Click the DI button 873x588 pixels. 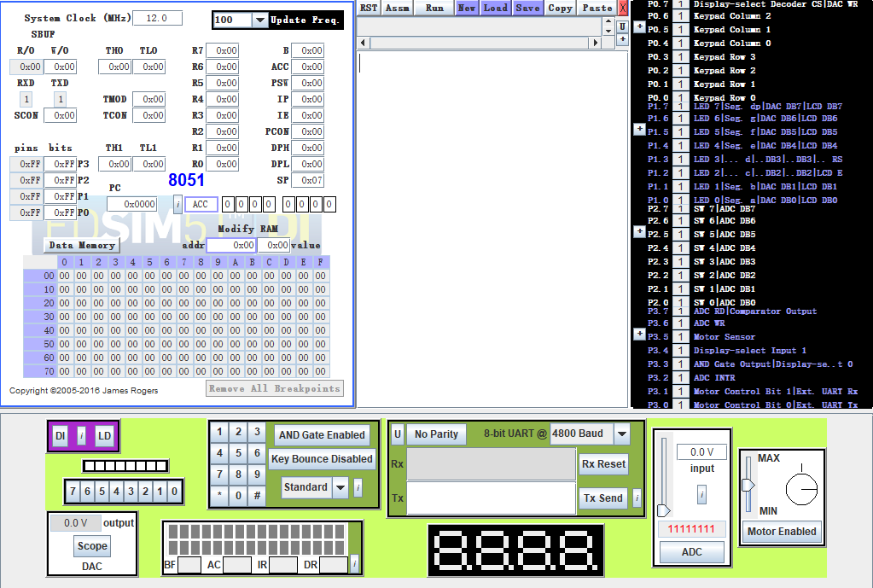pos(60,436)
